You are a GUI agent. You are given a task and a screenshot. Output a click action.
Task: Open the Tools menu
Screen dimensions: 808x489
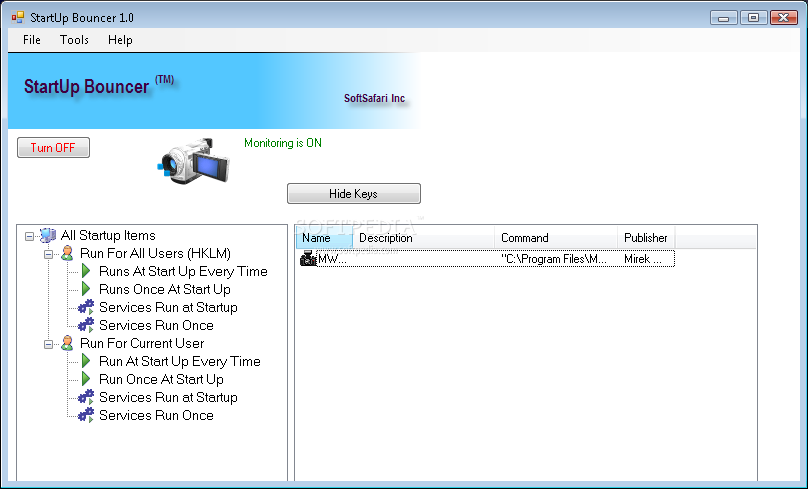[74, 40]
